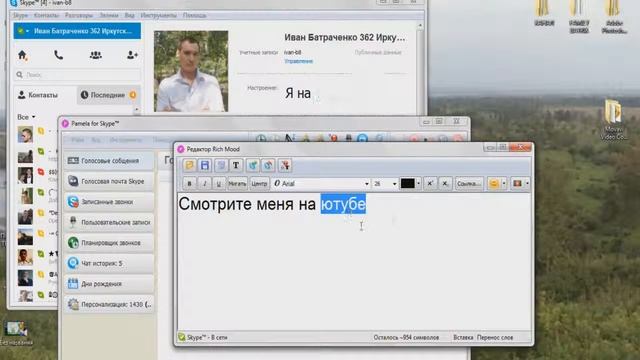
Task: Click the Skype add contact icon
Action: point(132,55)
